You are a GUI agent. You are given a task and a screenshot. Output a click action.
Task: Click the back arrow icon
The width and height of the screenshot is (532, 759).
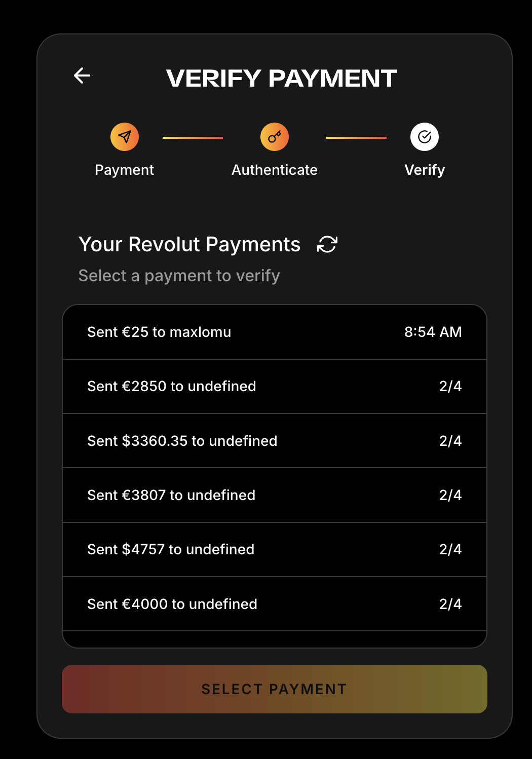pyautogui.click(x=82, y=76)
